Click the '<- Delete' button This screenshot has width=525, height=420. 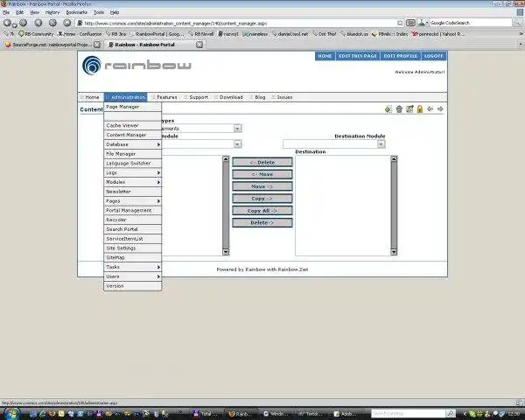[x=262, y=163]
